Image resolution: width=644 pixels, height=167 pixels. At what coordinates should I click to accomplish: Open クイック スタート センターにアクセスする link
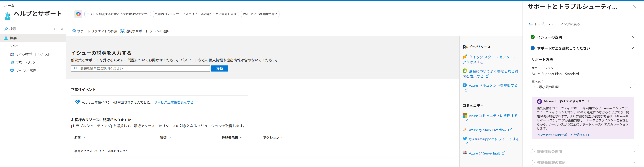(x=490, y=60)
